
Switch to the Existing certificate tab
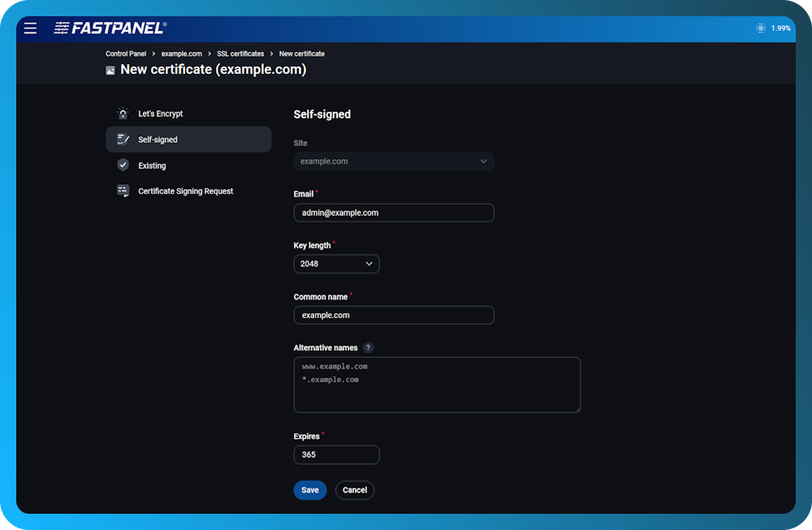[151, 165]
